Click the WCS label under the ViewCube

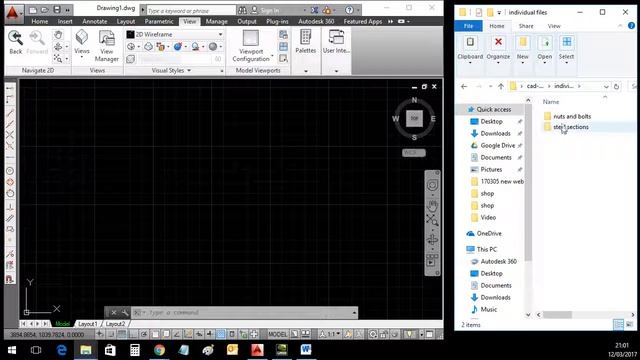[413, 153]
